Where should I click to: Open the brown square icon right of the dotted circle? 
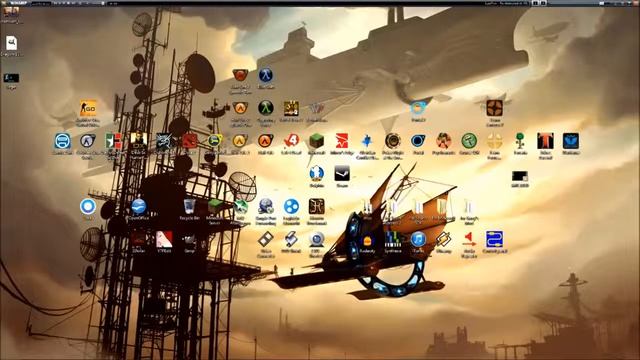pos(316,207)
